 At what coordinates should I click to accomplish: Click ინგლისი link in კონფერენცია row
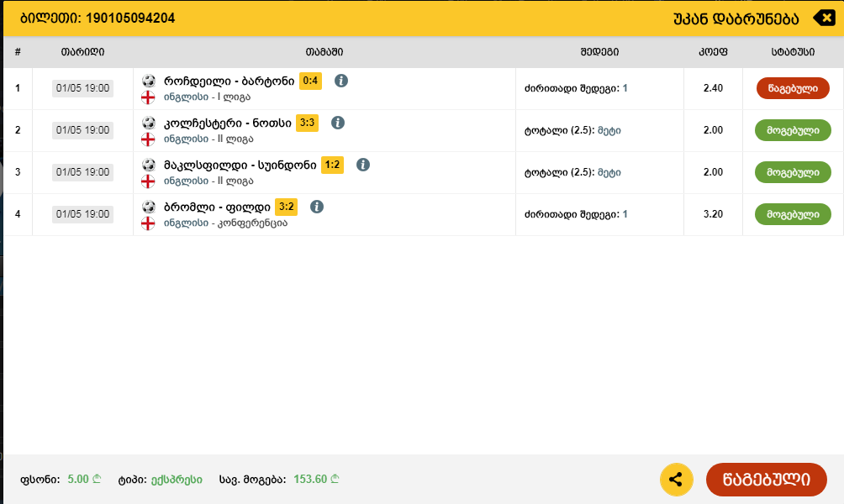pos(186,223)
